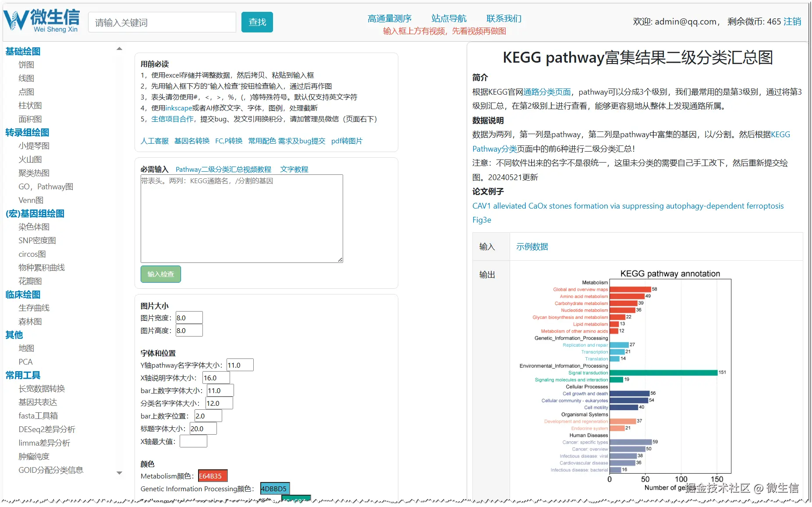This screenshot has width=812, height=507.
Task: Click the sidebar scroll up arrow
Action: (x=119, y=49)
